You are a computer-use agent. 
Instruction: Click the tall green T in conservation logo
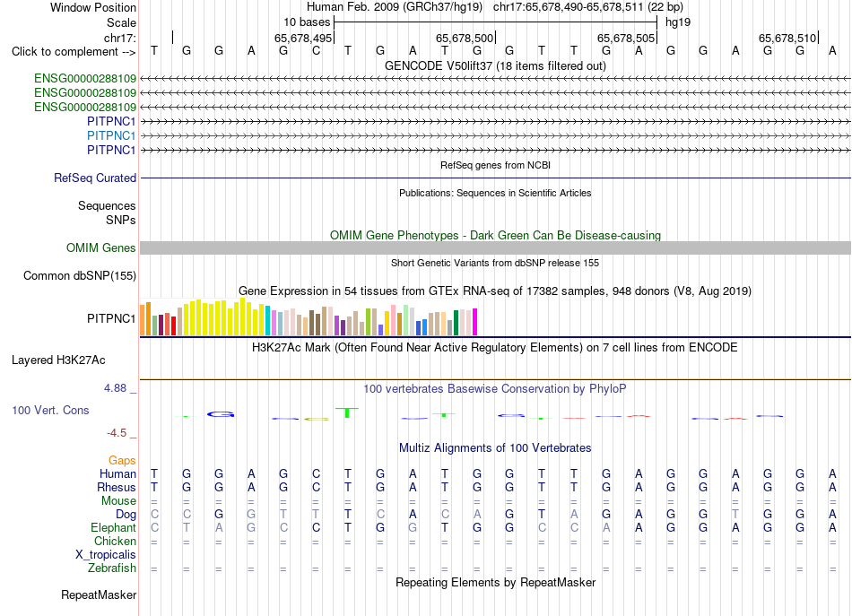(347, 412)
